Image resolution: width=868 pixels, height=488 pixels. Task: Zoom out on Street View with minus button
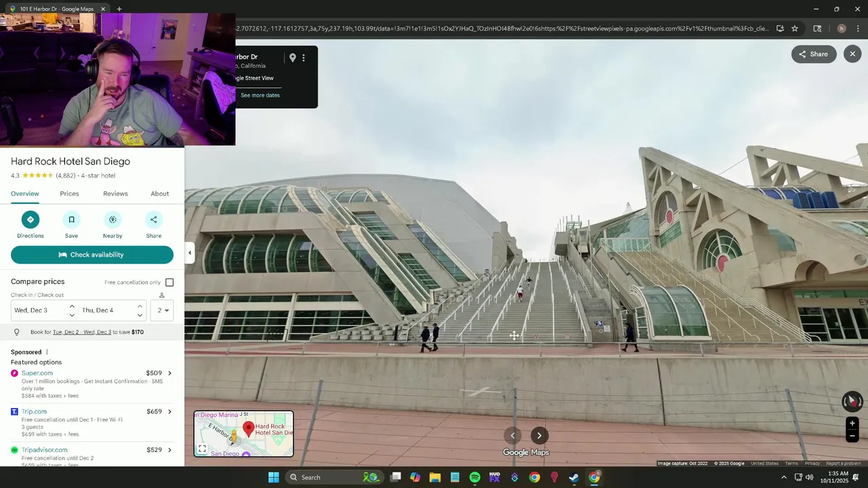(852, 436)
